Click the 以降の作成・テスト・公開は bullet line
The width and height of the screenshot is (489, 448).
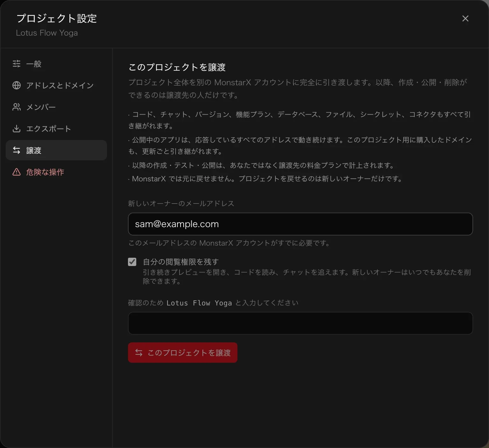tap(262, 165)
